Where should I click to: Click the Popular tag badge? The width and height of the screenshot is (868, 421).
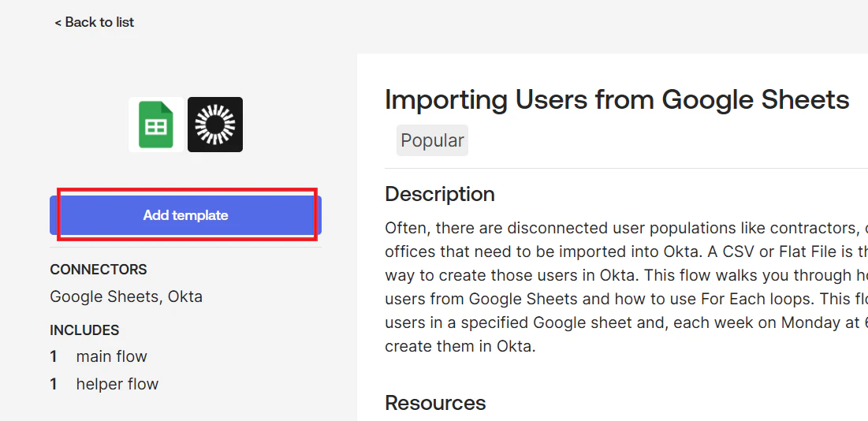click(x=432, y=140)
